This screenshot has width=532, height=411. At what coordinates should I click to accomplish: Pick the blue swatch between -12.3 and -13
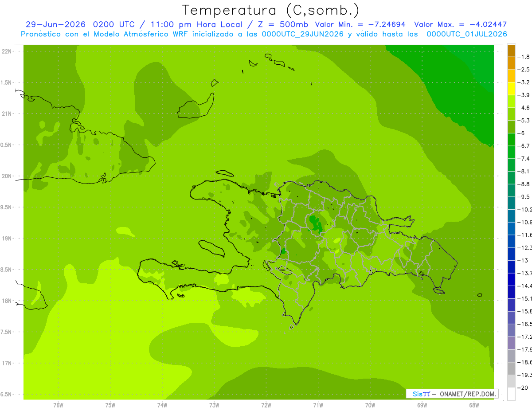[x=511, y=254]
